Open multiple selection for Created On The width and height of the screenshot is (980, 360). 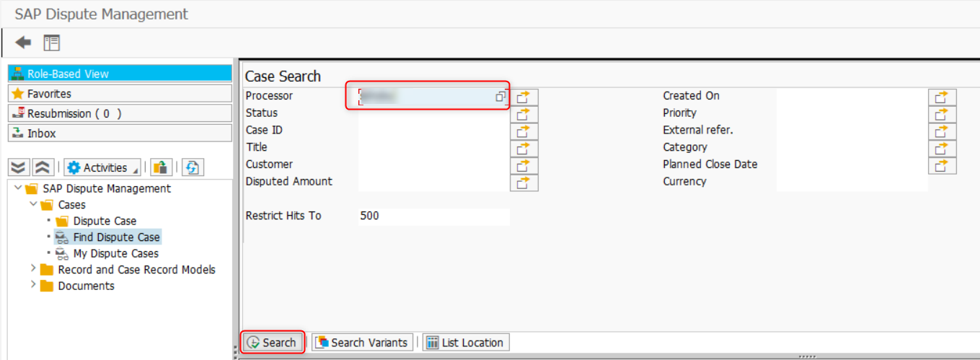coord(942,97)
